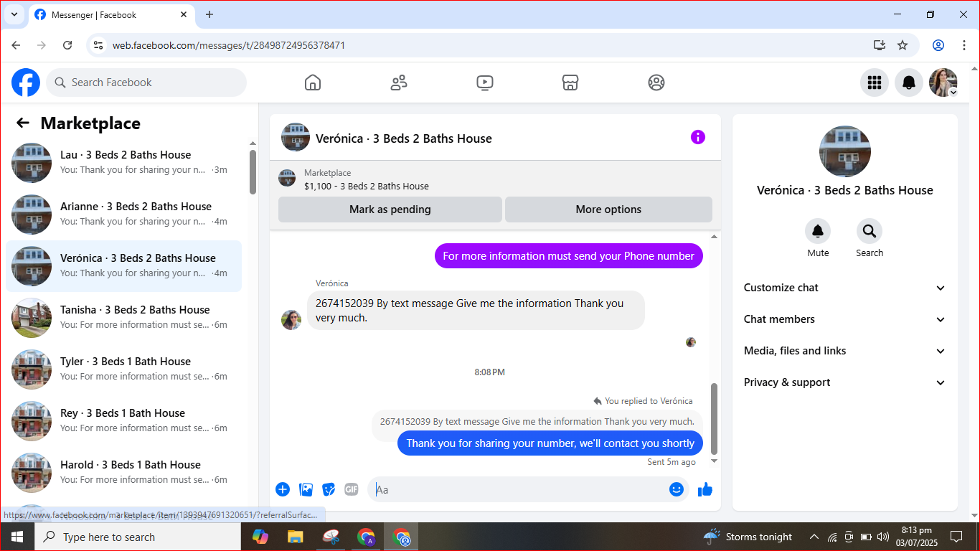Select Verónica's conversation in the list
The image size is (980, 551).
124,266
